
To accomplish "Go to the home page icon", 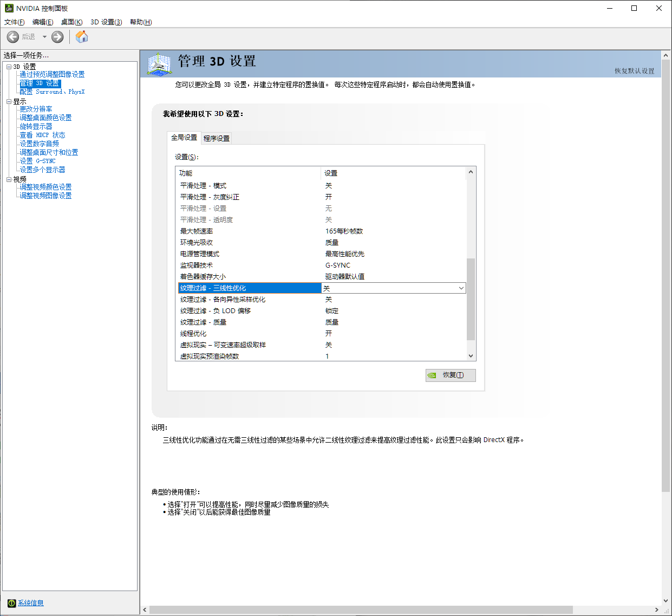I will coord(82,37).
